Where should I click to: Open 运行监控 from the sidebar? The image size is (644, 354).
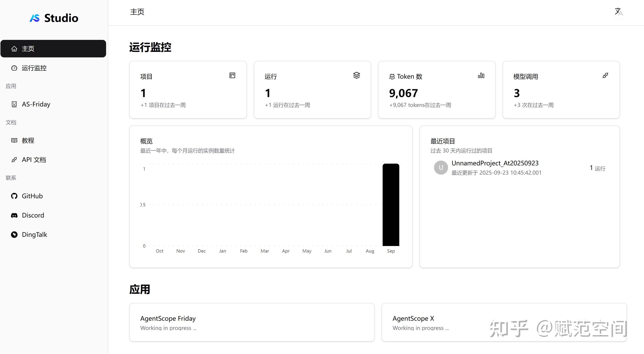coord(34,68)
